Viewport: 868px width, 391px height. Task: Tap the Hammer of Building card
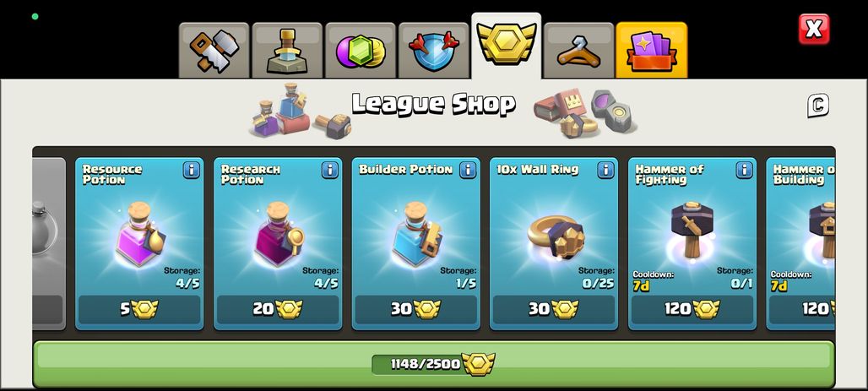(x=800, y=244)
